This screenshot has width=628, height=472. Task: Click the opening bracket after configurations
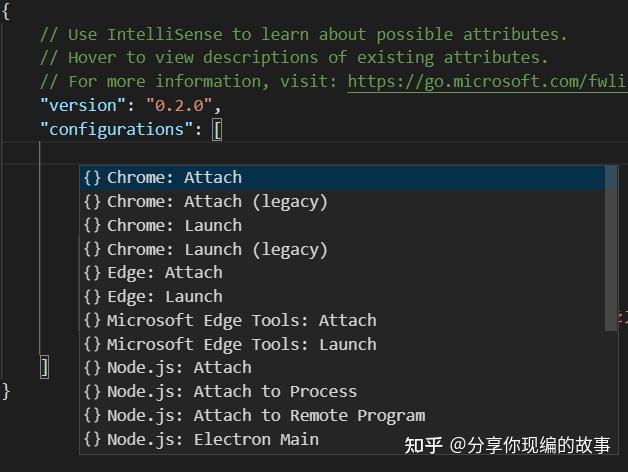[217, 129]
